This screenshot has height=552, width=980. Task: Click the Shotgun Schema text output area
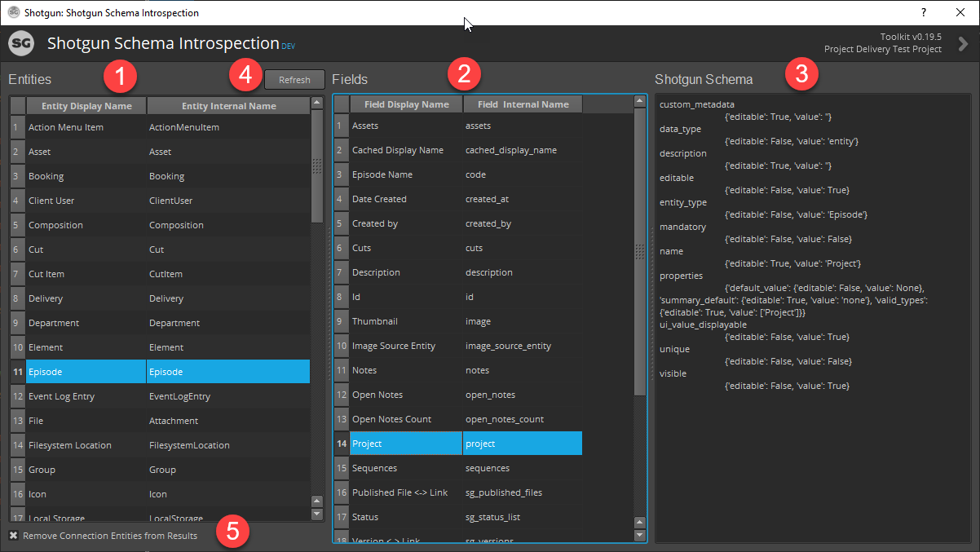pos(814,317)
